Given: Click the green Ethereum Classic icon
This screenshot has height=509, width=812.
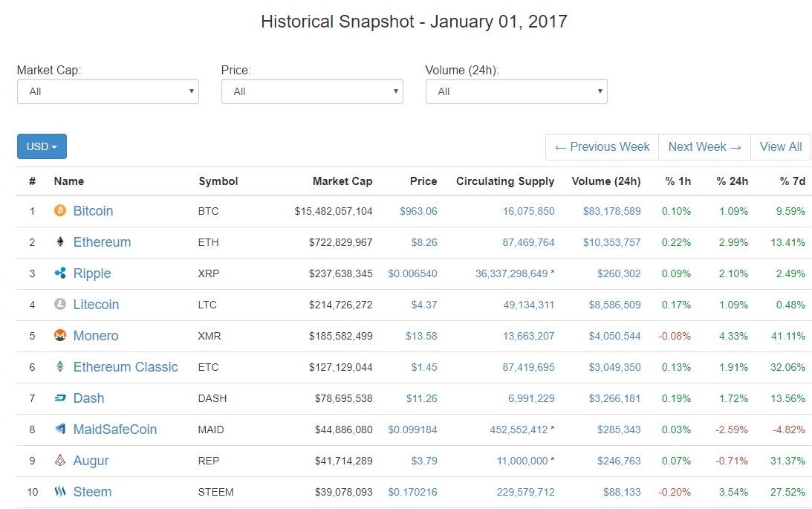Looking at the screenshot, I should pos(60,366).
